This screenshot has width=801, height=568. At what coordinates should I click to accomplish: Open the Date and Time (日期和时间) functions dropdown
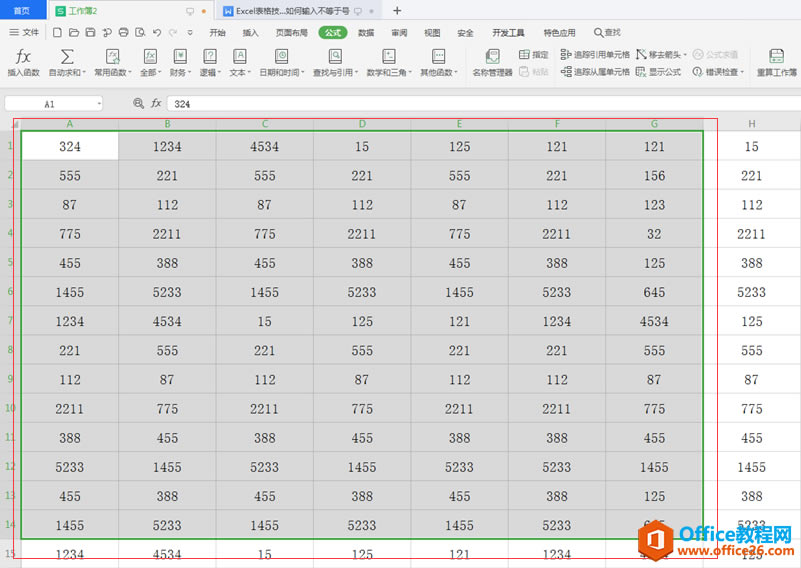pyautogui.click(x=281, y=72)
